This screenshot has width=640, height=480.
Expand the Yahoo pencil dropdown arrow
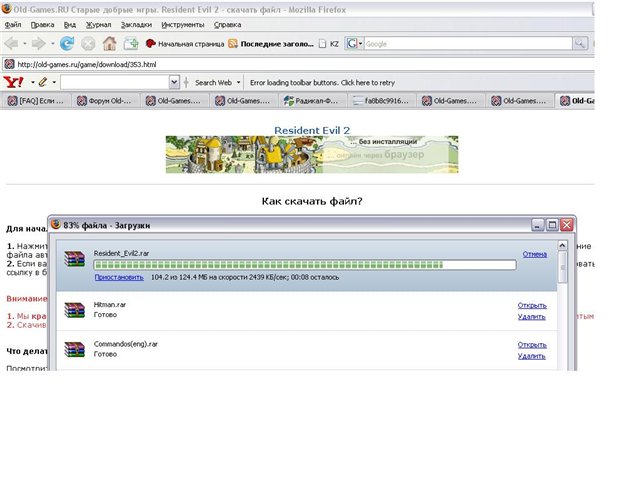(x=53, y=82)
